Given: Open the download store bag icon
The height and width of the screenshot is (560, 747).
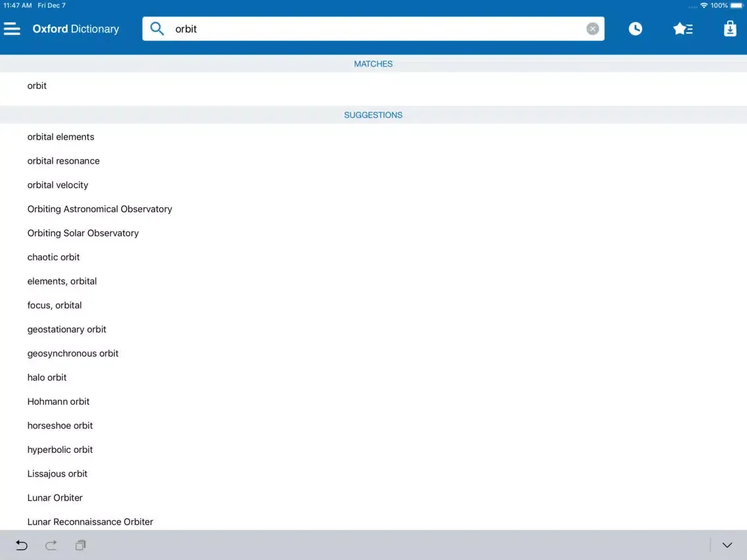Looking at the screenshot, I should point(730,28).
